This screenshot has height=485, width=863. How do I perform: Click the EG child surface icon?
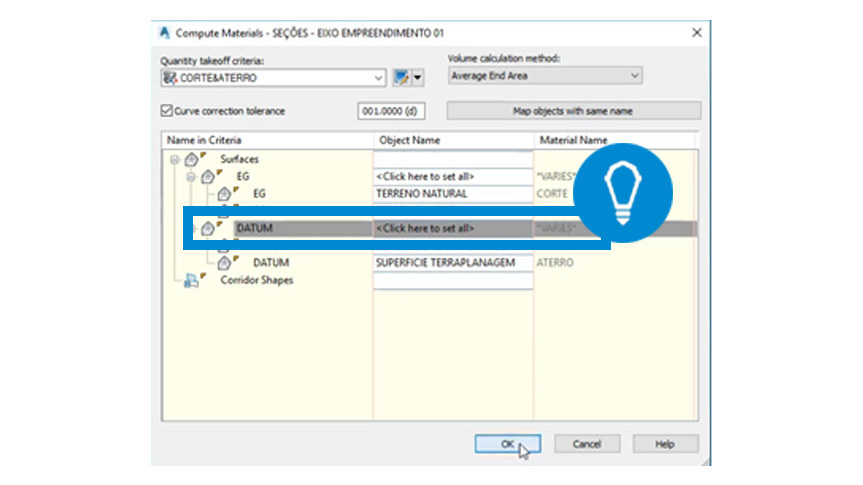(224, 193)
